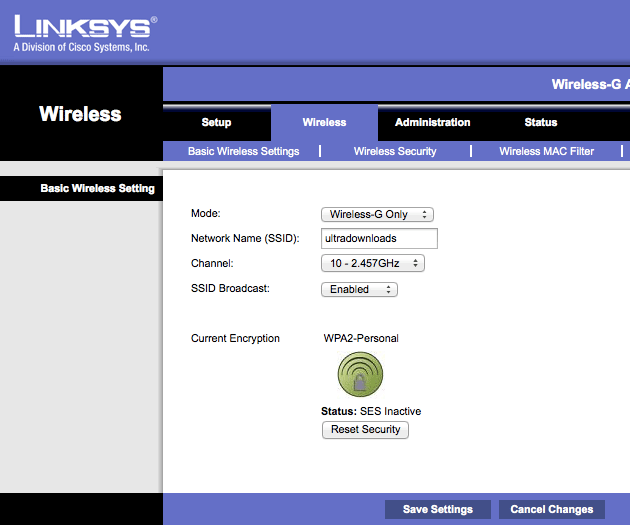Image resolution: width=630 pixels, height=525 pixels.
Task: Click the 'SSID Broadcast:' label
Action: (x=230, y=288)
